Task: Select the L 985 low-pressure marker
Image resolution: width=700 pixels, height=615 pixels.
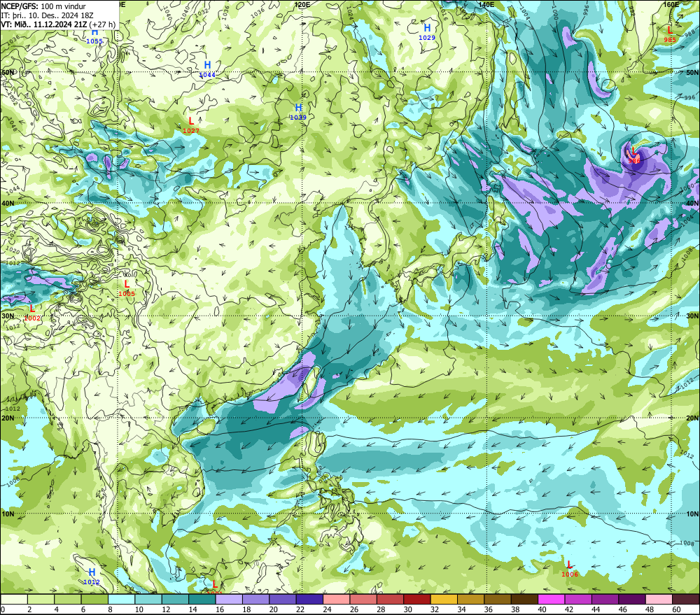Action: pyautogui.click(x=670, y=34)
